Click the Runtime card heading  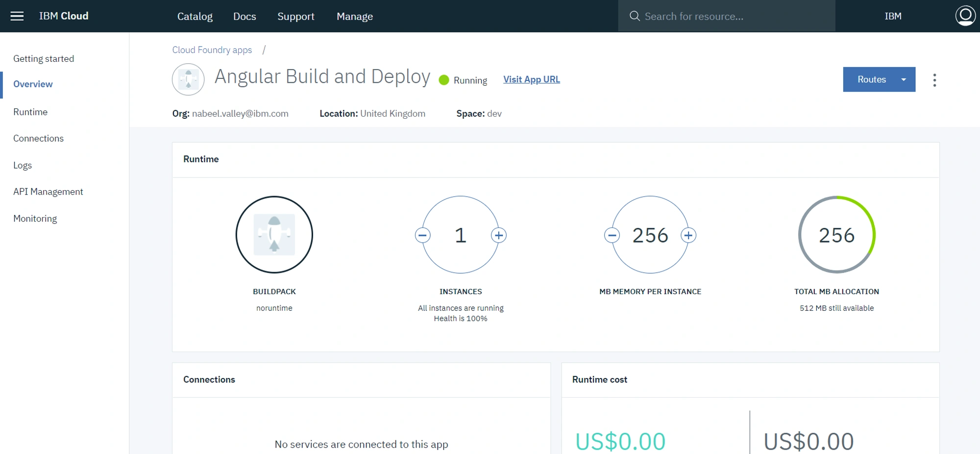tap(201, 159)
